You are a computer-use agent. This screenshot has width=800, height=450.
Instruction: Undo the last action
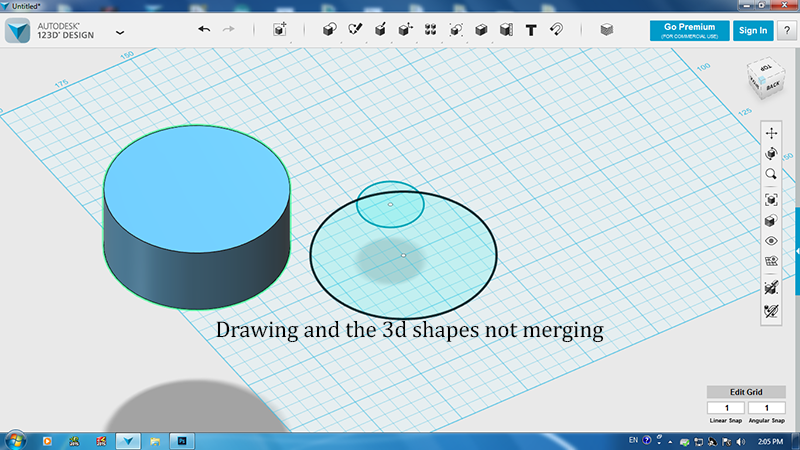(204, 30)
